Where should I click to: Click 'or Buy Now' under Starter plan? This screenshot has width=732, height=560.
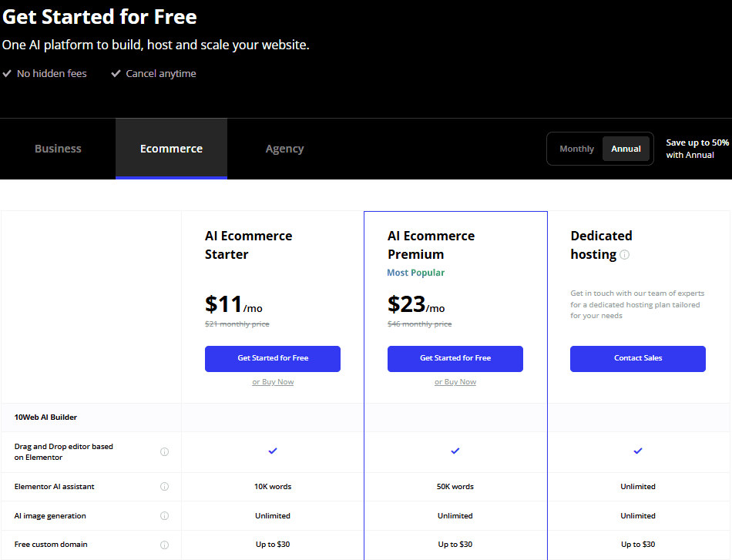click(273, 382)
